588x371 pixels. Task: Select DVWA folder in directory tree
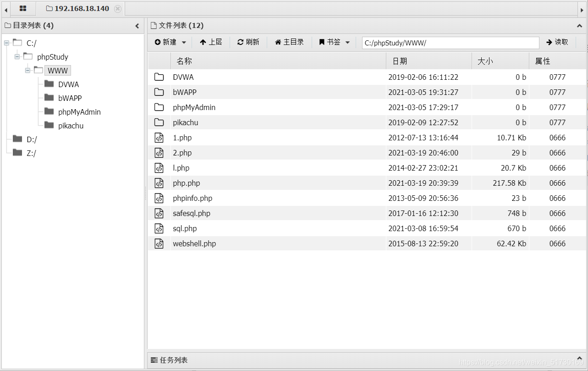[x=69, y=84]
